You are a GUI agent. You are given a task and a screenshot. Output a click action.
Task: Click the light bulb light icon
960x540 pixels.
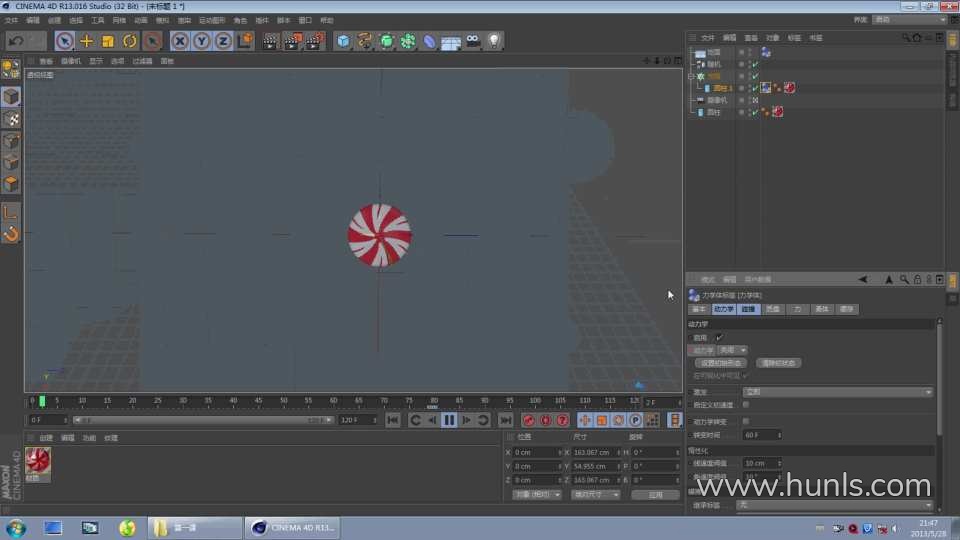[493, 41]
